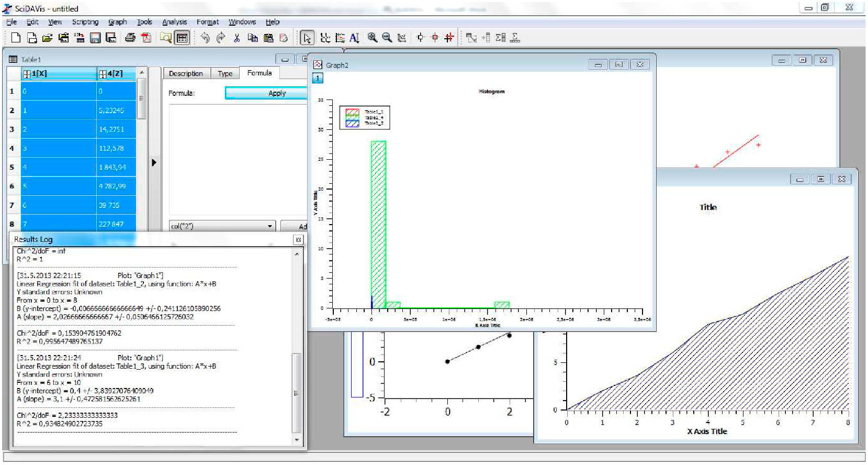This screenshot has width=868, height=465.
Task: Print using the printer toolbar icon
Action: pyautogui.click(x=130, y=38)
